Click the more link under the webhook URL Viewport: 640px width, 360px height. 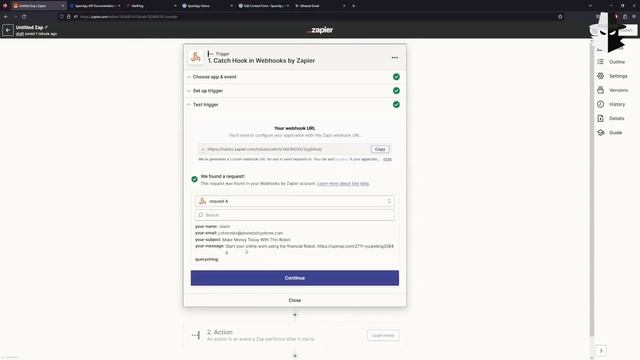click(387, 159)
